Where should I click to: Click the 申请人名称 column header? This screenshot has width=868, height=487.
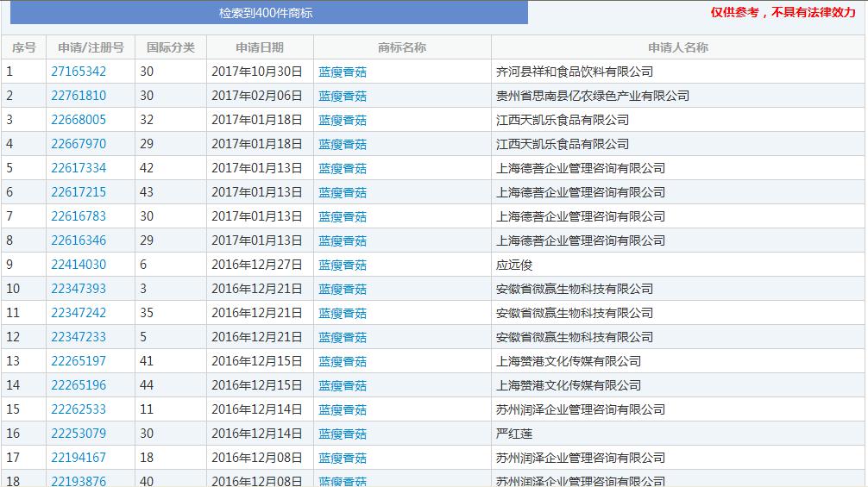[x=678, y=47]
